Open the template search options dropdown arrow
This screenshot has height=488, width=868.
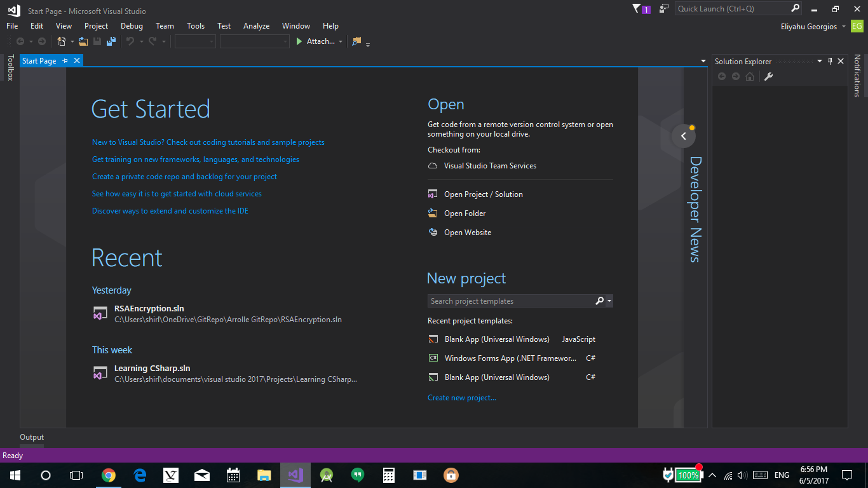coord(609,301)
